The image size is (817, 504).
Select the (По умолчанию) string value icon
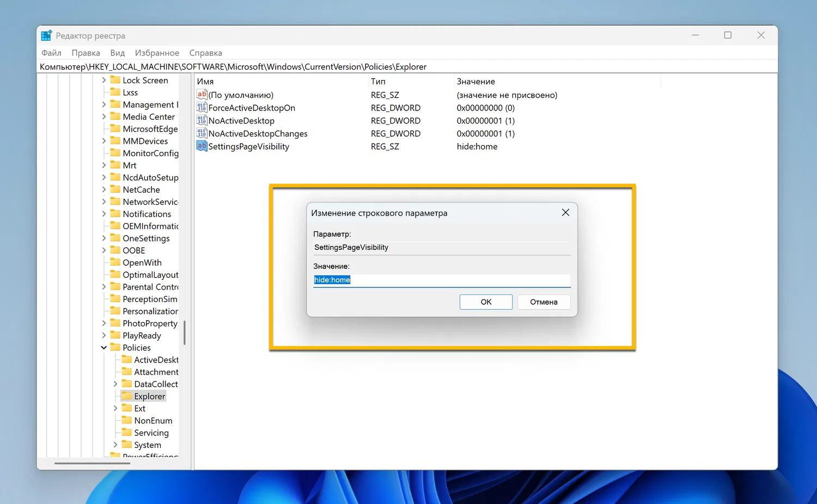[202, 95]
